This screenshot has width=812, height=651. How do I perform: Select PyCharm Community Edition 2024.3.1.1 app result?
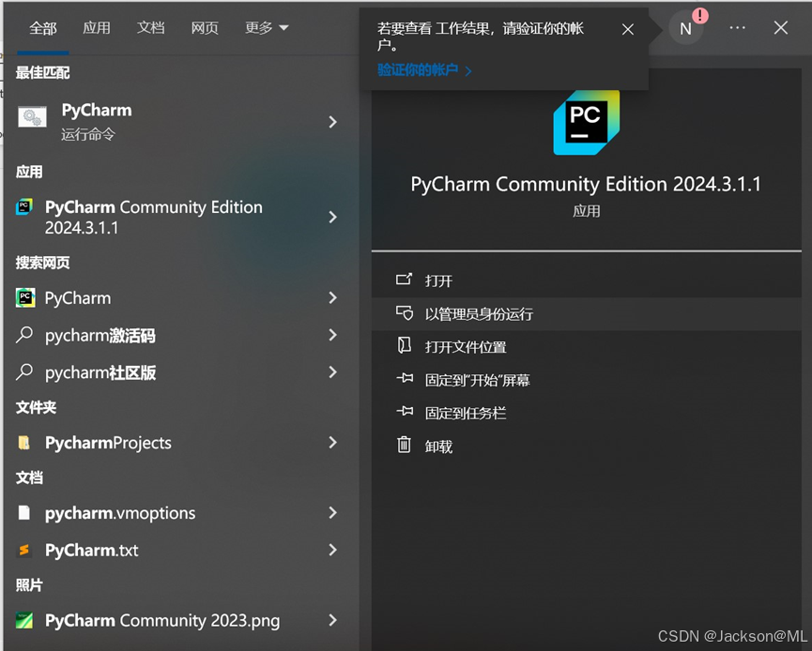click(181, 217)
